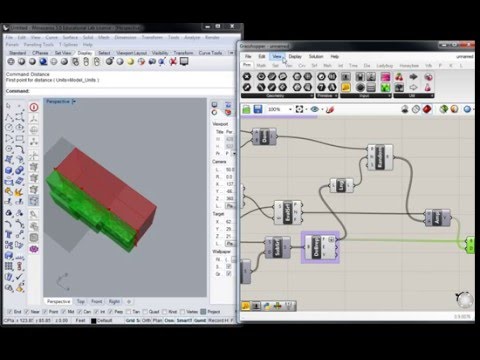Enable the Tan osnap checkbox
Viewport: 480px width, 360px height.
(128, 312)
